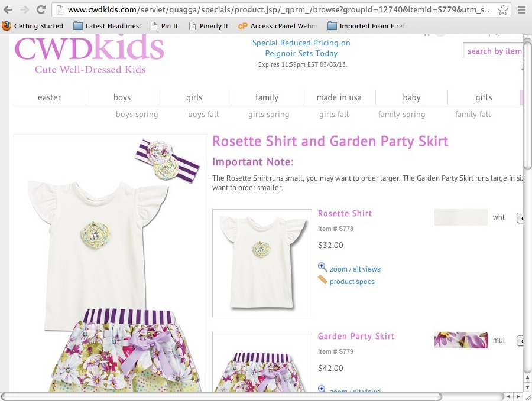The width and height of the screenshot is (532, 401).
Task: Click the browser back arrow
Action: (8, 9)
